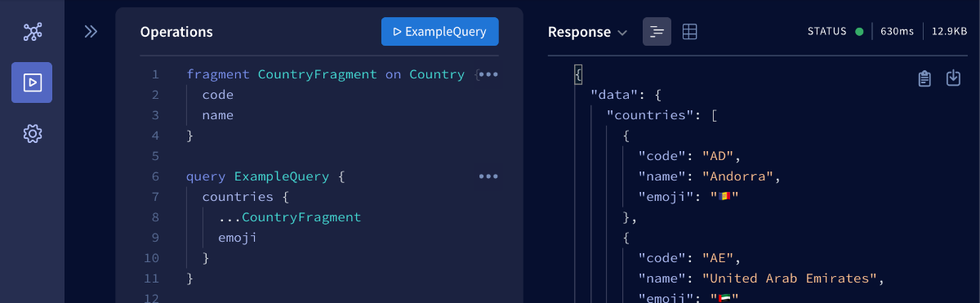Open the settings gear in sidebar
980x303 pixels.
[32, 134]
